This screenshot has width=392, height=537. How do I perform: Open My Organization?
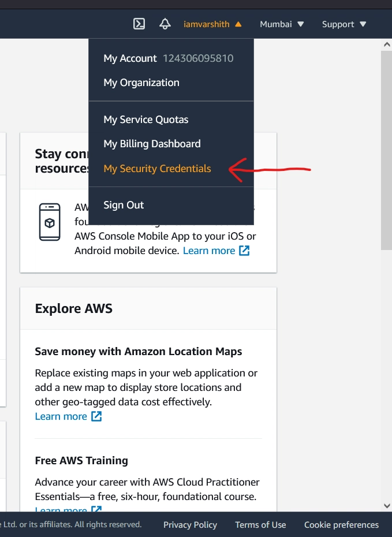click(x=141, y=83)
